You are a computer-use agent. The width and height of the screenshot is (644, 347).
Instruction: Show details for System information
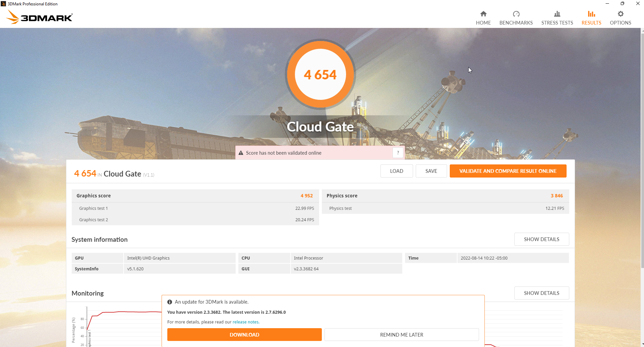pos(541,239)
